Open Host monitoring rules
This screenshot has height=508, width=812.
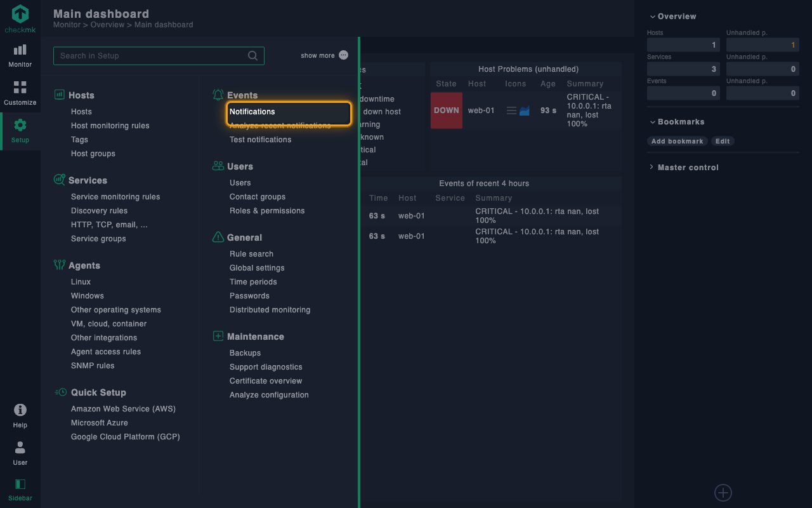coord(110,126)
